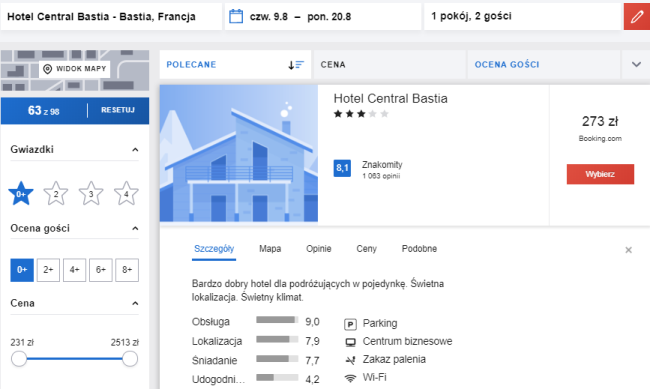Viewport: 650px width, 389px height.
Task: Select the 2 stars filter
Action: click(56, 193)
